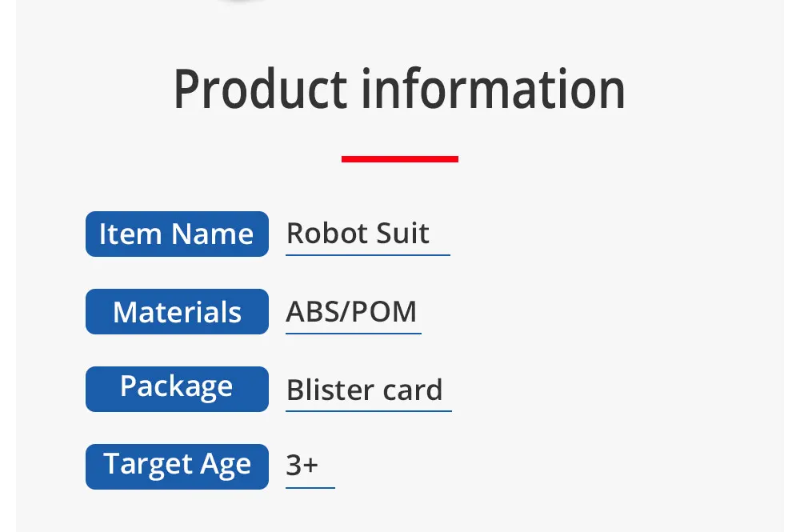800x532 pixels.
Task: Select the ABS/POM materials value
Action: (x=351, y=311)
